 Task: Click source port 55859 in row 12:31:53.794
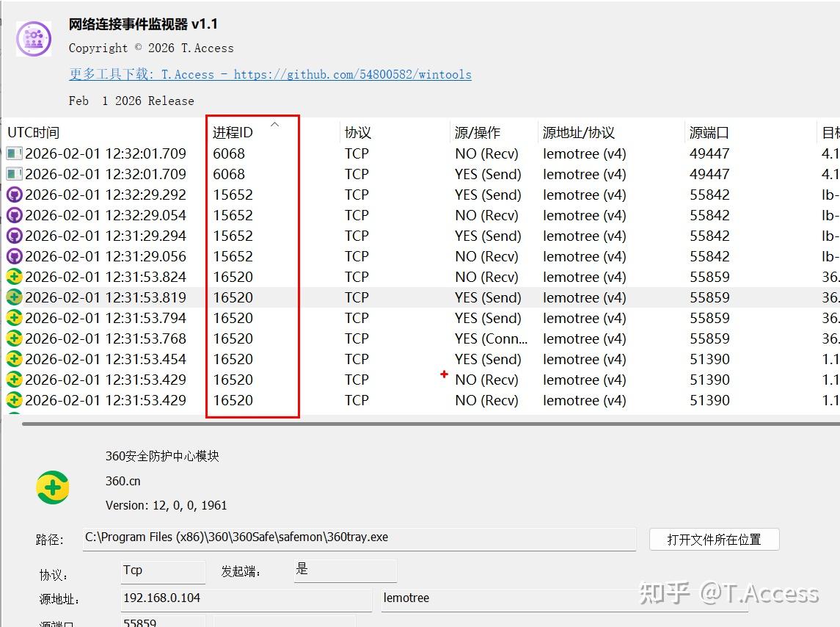pos(709,318)
